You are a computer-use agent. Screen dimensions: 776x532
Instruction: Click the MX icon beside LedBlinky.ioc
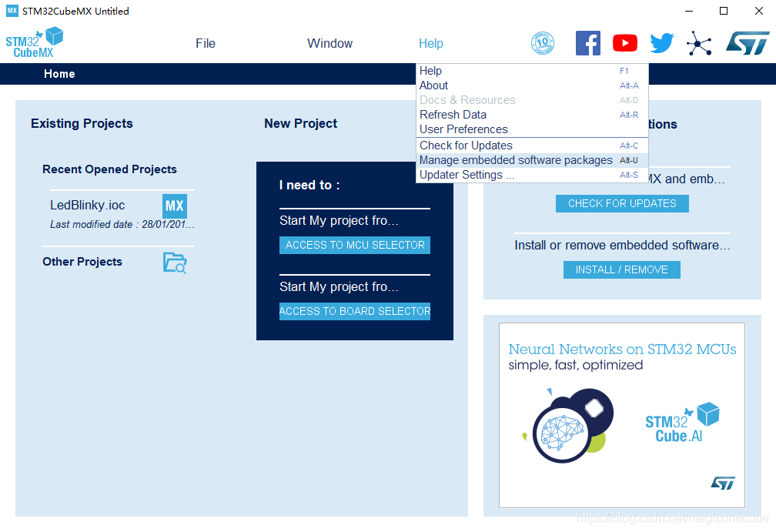coord(175,206)
